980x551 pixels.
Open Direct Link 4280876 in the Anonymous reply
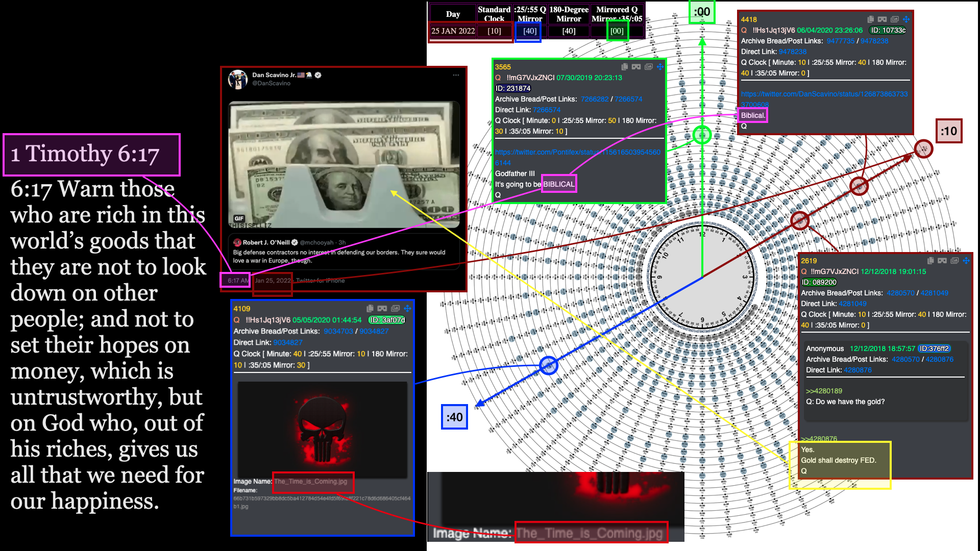pos(858,370)
